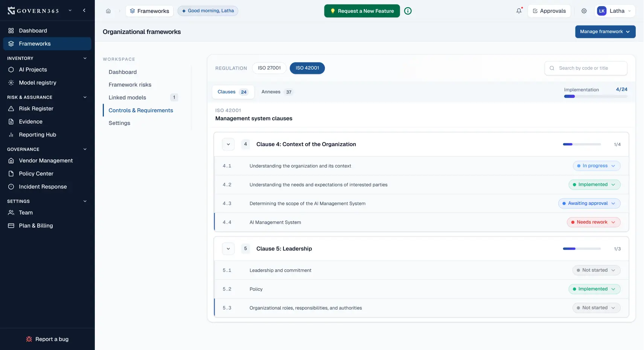Click the home breadcrumb icon

[x=108, y=11]
